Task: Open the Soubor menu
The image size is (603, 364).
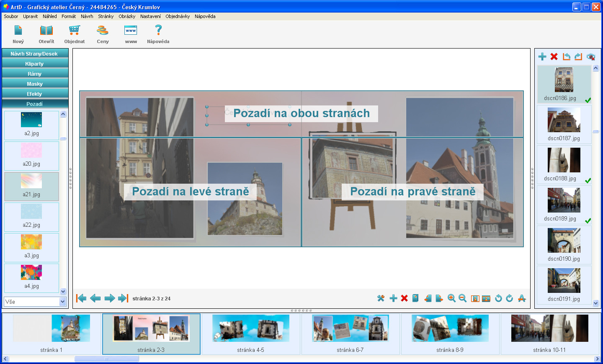Action: 11,16
